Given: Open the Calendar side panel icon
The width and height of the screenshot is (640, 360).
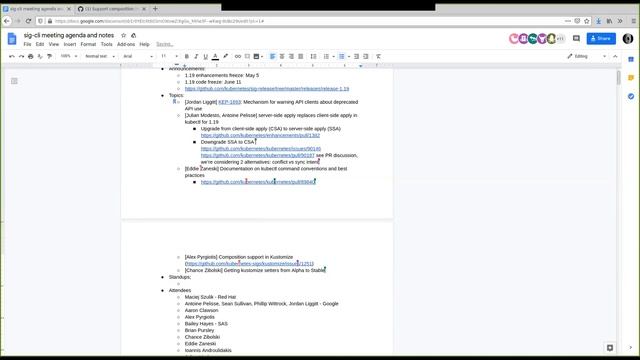Looking at the screenshot, I should pyautogui.click(x=631, y=60).
